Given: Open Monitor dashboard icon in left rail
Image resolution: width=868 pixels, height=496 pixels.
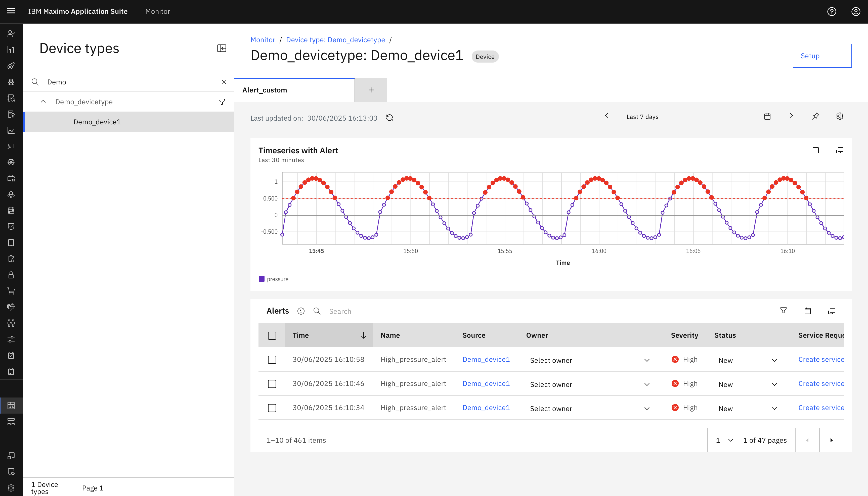Looking at the screenshot, I should click(x=11, y=405).
